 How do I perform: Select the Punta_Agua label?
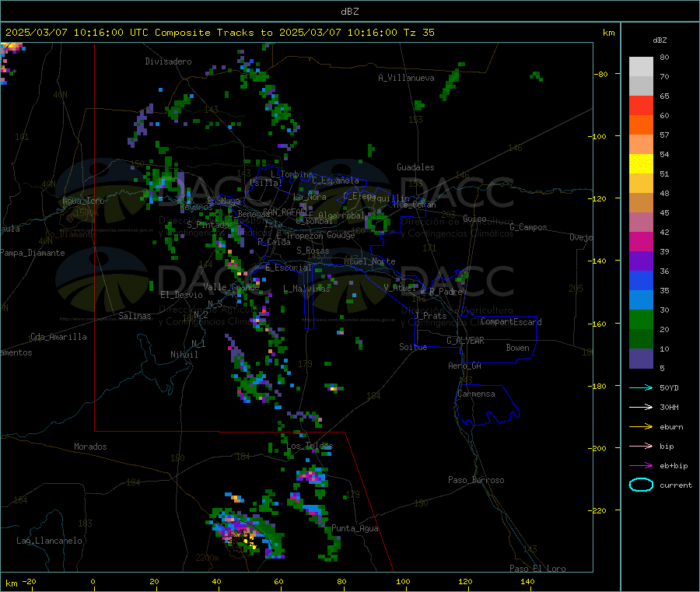[x=355, y=528]
